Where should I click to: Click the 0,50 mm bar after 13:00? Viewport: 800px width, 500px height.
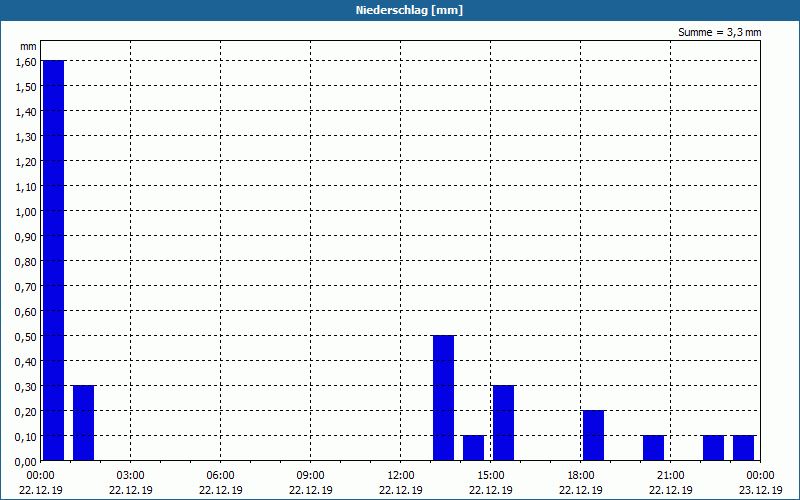443,398
